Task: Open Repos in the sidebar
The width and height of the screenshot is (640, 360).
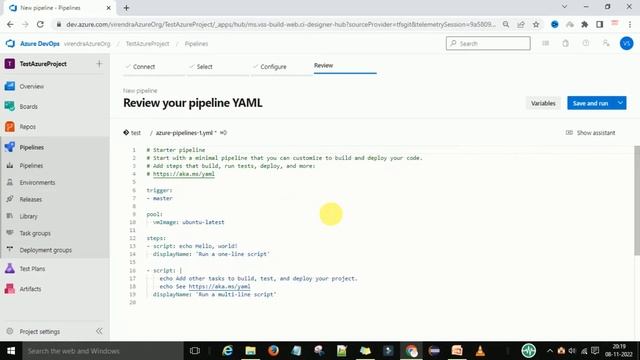Action: pos(27,127)
